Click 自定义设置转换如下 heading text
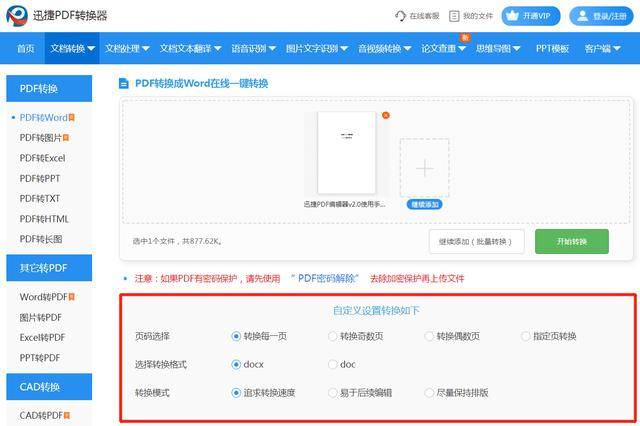Screen dimensions: 640x426 pos(376,311)
